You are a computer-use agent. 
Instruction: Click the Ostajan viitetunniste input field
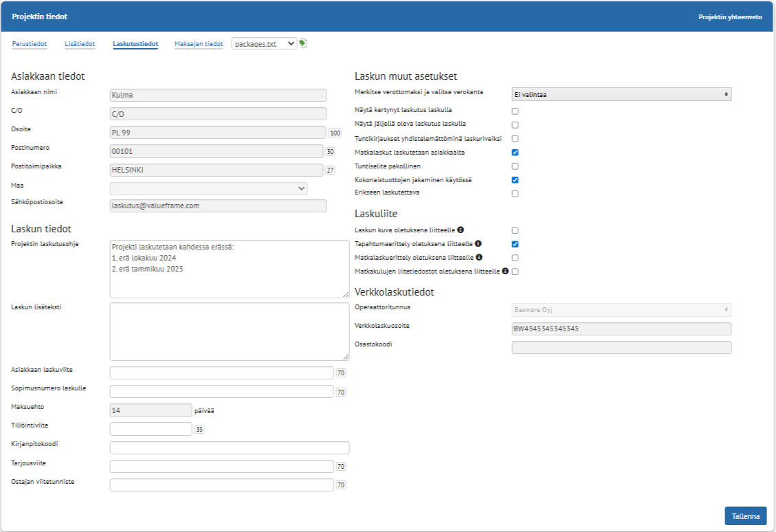222,485
